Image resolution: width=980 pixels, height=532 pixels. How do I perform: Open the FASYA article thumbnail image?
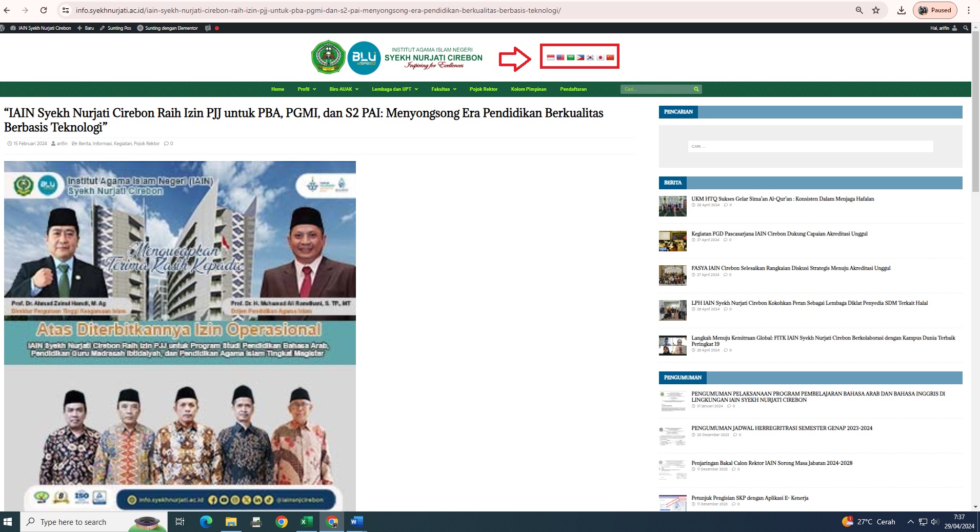(x=672, y=275)
